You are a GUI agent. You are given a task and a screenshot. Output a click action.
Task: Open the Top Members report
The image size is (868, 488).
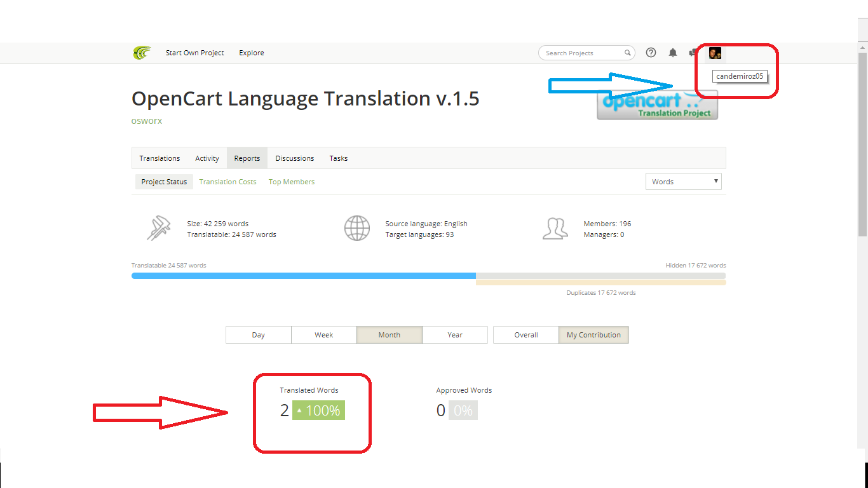click(292, 182)
